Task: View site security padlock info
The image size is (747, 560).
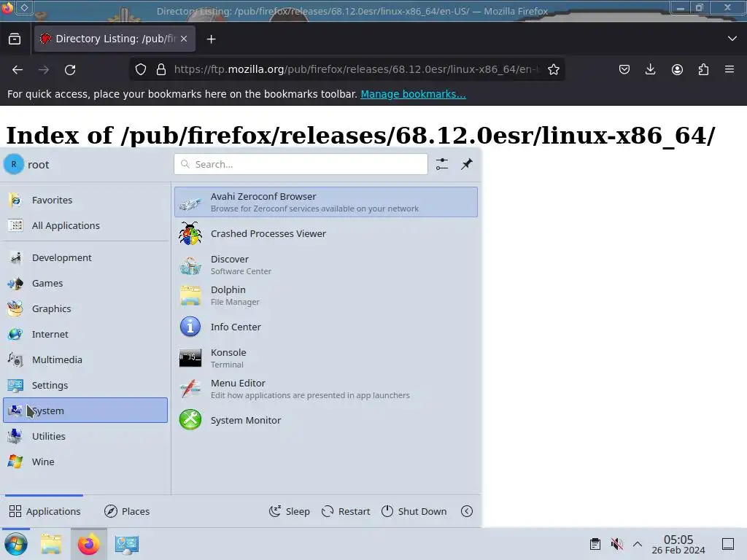Action: (161, 69)
